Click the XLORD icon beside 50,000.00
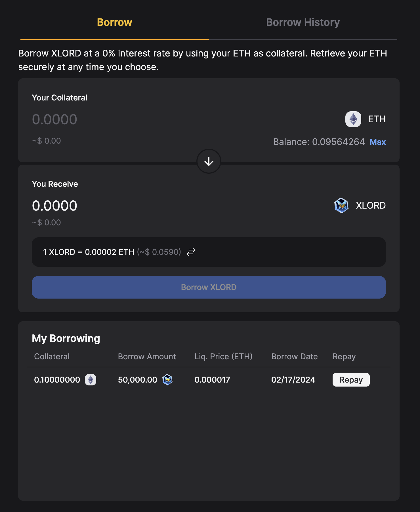The width and height of the screenshot is (420, 512). [167, 380]
